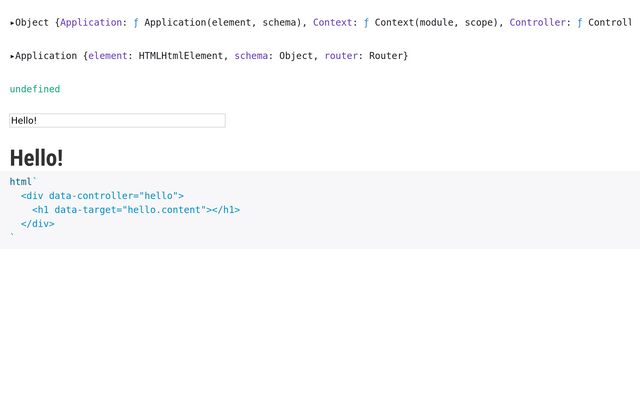
Task: Click the Context key in Object row
Action: pos(332,22)
